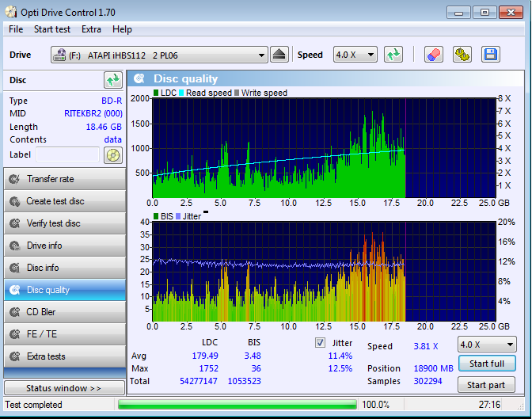Open Extra tests panel
This screenshot has height=419, width=532.
click(65, 356)
